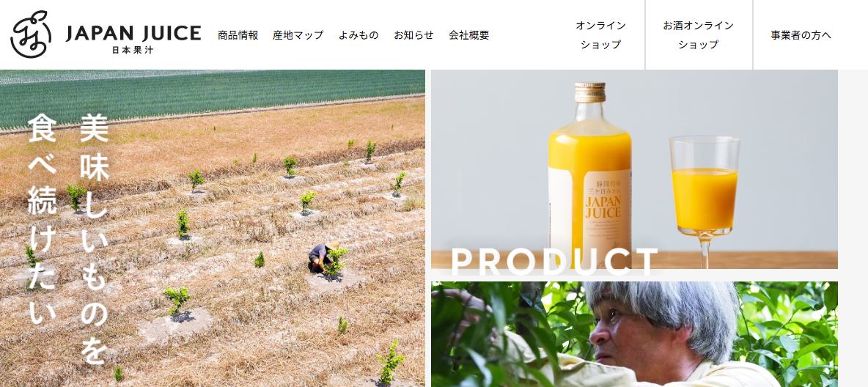The image size is (868, 387).
Task: Click the farm field hero image
Action: pyautogui.click(x=213, y=228)
